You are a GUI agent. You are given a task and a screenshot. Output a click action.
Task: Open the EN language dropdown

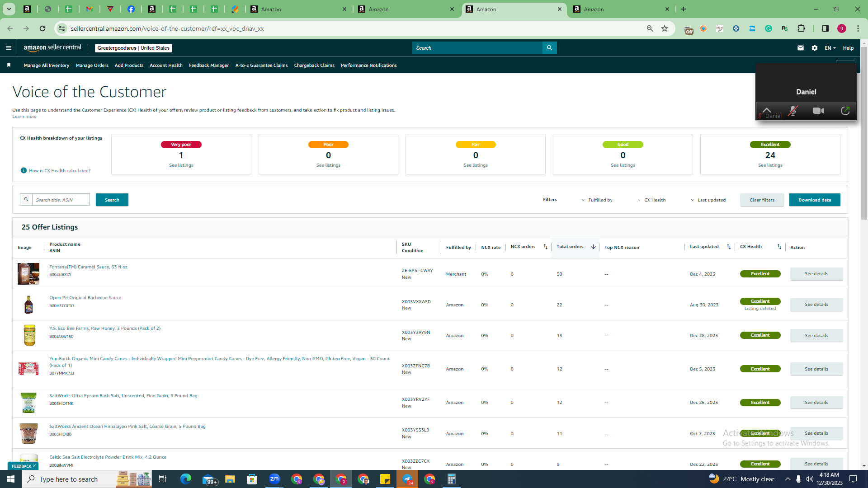(x=830, y=48)
